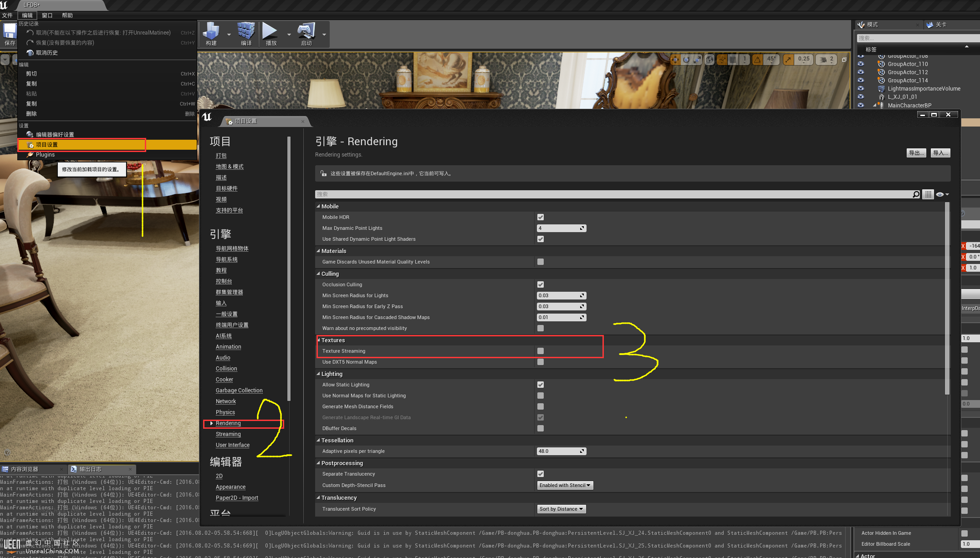Select the translate gizmo tool in viewport
Screen dimensions: 980x558
pyautogui.click(x=675, y=60)
